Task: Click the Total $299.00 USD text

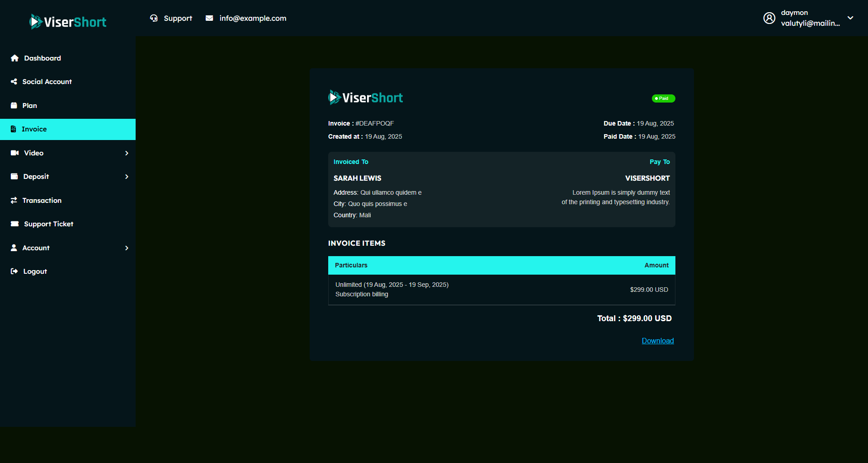Action: pyautogui.click(x=634, y=318)
